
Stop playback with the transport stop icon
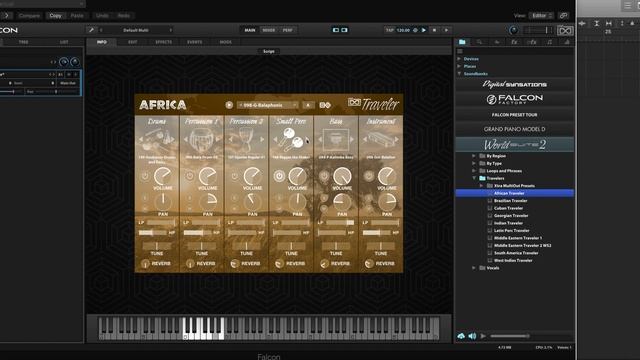tap(434, 30)
